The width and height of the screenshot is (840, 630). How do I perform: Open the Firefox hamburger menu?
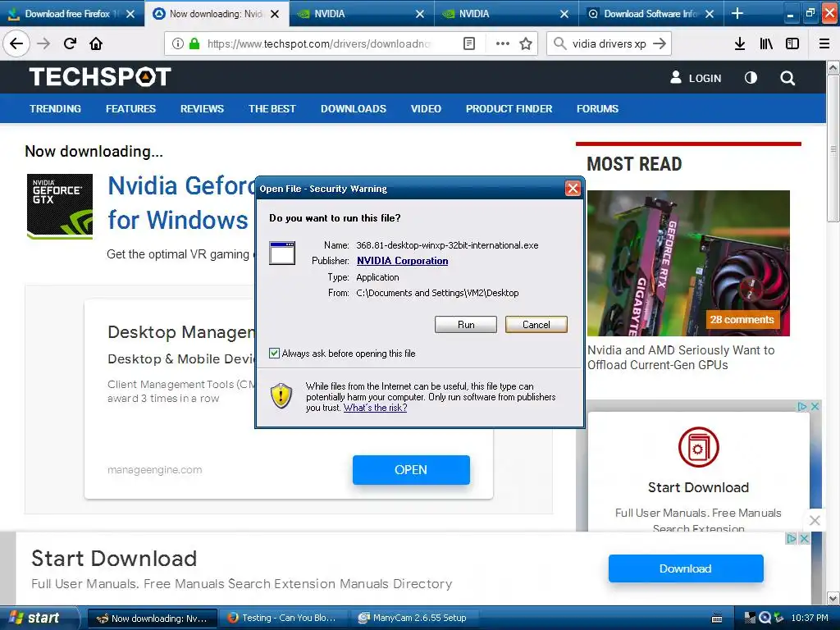pos(824,43)
